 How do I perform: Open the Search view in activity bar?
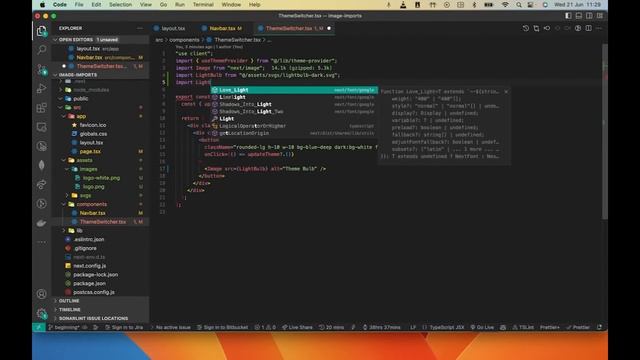41,50
